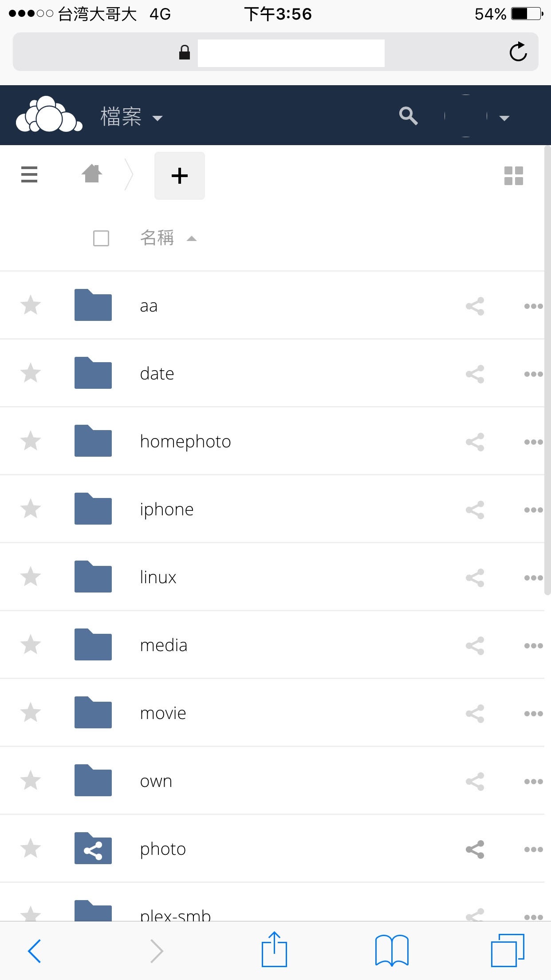This screenshot has width=551, height=980.
Task: Open the hamburger sidebar menu
Action: coord(29,174)
